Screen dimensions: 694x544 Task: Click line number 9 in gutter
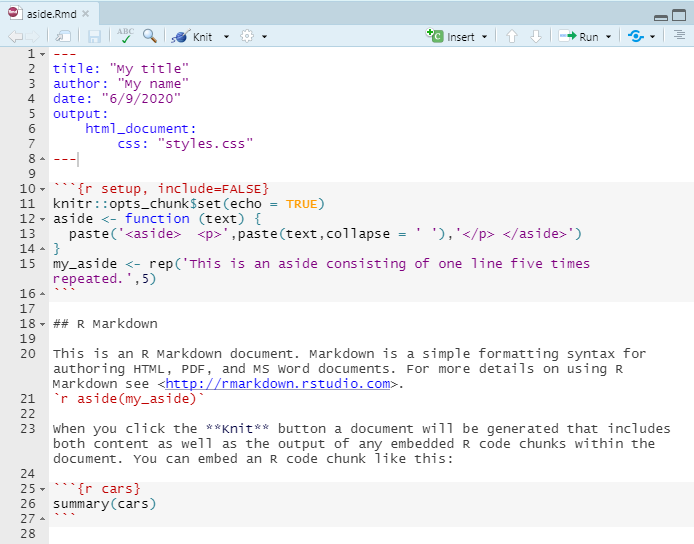[31, 174]
